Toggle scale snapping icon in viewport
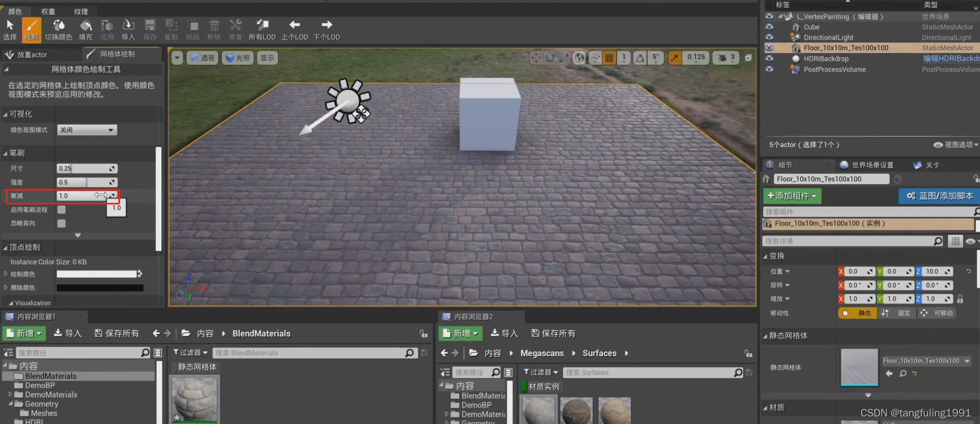Screen dimensions: 980x424 [x=674, y=58]
